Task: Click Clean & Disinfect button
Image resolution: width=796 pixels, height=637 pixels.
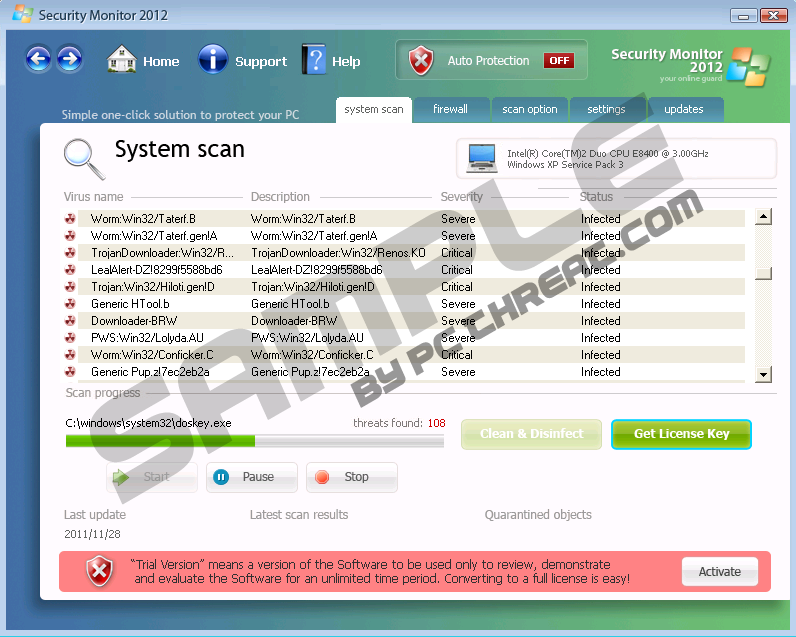Action: coord(531,434)
